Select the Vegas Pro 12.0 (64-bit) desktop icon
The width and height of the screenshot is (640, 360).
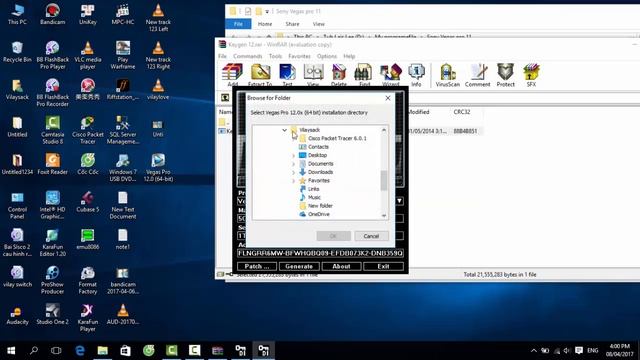coord(158,167)
